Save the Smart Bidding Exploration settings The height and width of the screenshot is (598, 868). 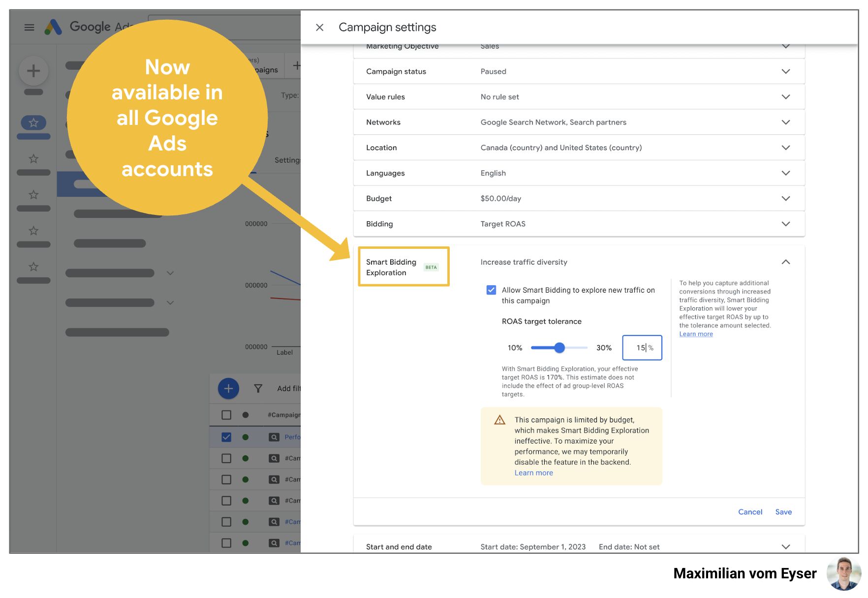tap(783, 511)
